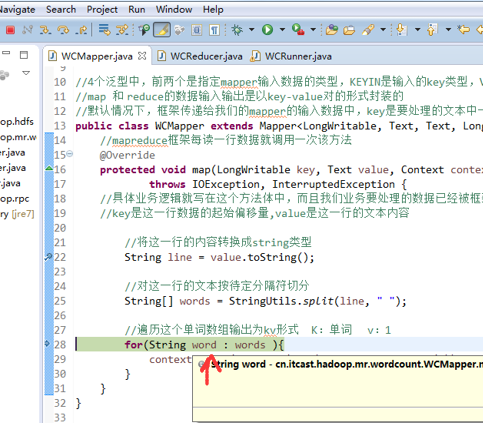Image resolution: width=483 pixels, height=423 pixels.
Task: Click the red Terminate button in toolbar
Action: 10,30
